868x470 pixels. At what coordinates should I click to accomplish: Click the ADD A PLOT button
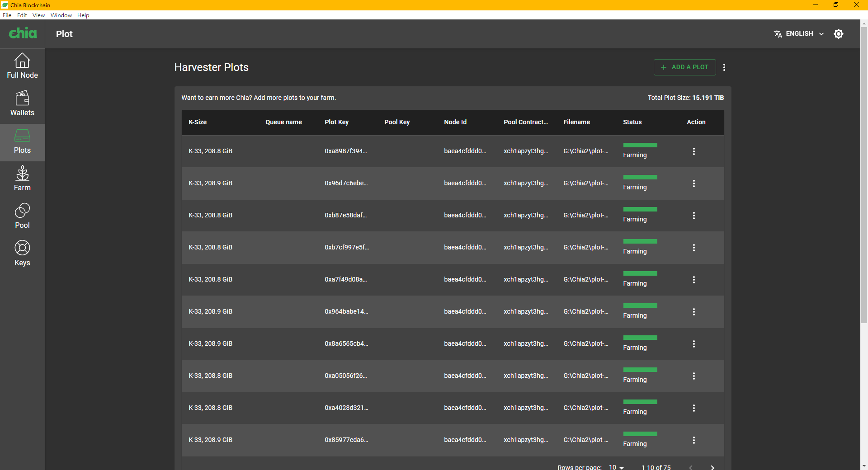click(x=684, y=67)
